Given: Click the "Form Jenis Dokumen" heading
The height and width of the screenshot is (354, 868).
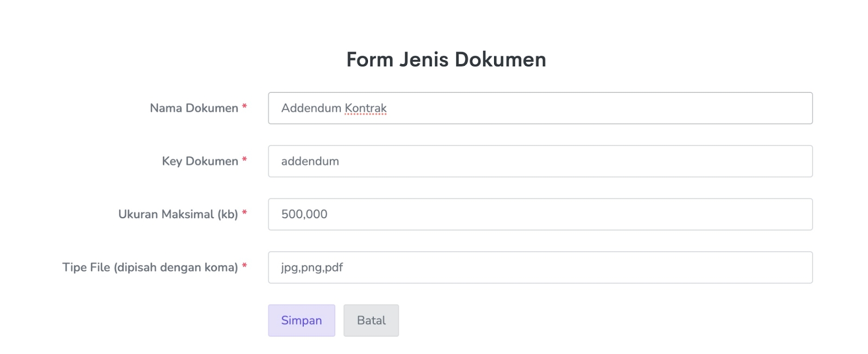Looking at the screenshot, I should [446, 59].
